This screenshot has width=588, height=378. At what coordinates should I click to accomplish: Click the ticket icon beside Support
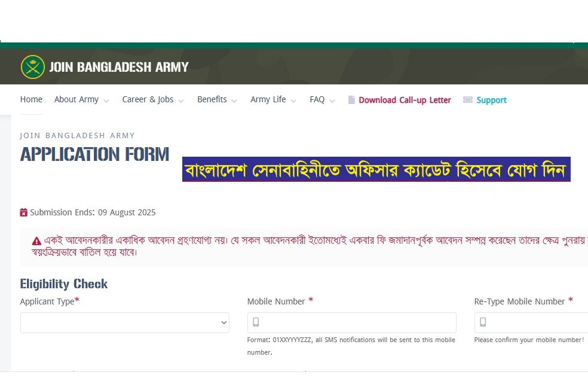click(468, 100)
